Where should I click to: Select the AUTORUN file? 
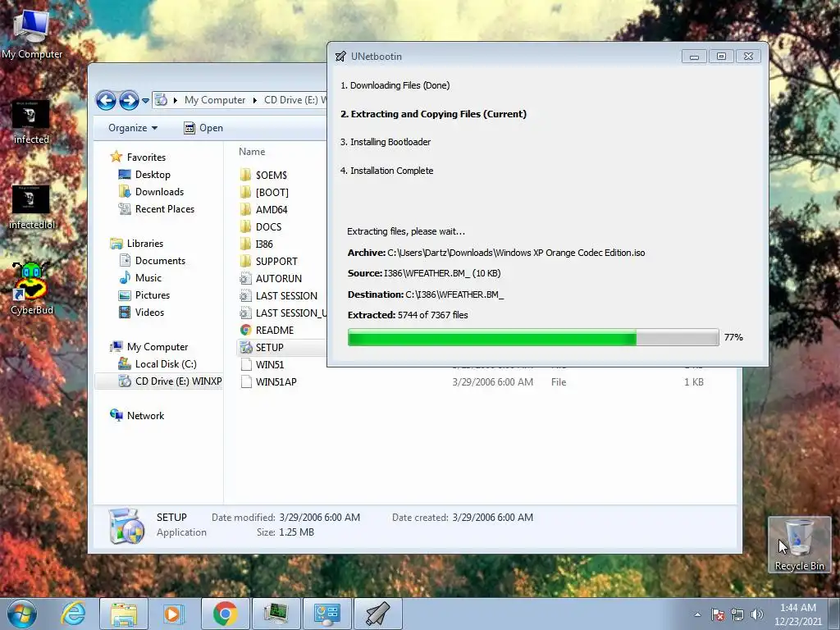pyautogui.click(x=271, y=279)
